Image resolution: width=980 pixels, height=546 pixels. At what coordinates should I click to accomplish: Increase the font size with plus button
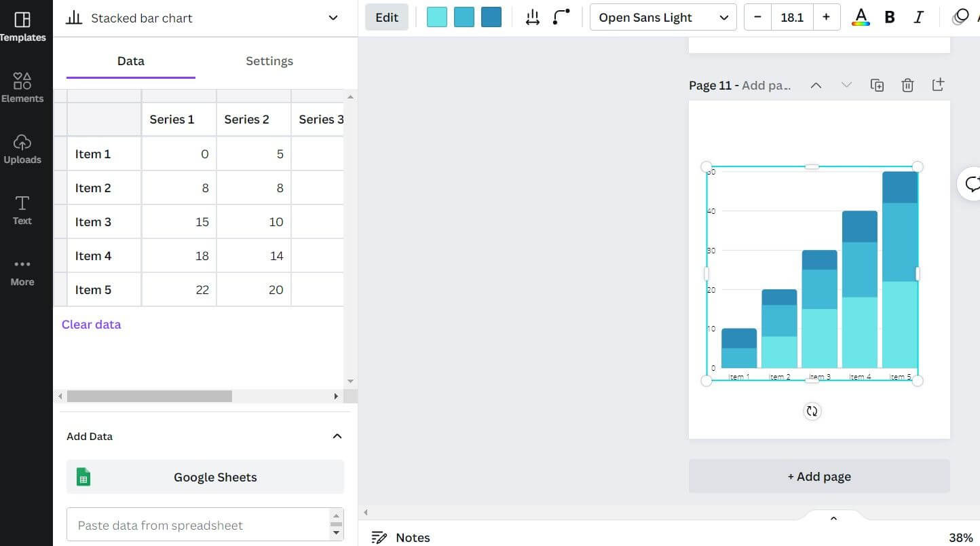[x=826, y=18]
